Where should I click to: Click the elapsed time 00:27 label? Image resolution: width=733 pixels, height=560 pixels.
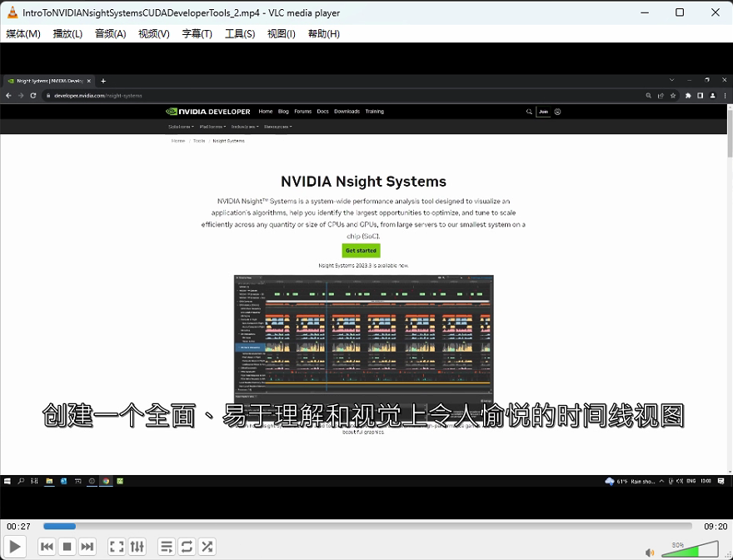click(18, 527)
